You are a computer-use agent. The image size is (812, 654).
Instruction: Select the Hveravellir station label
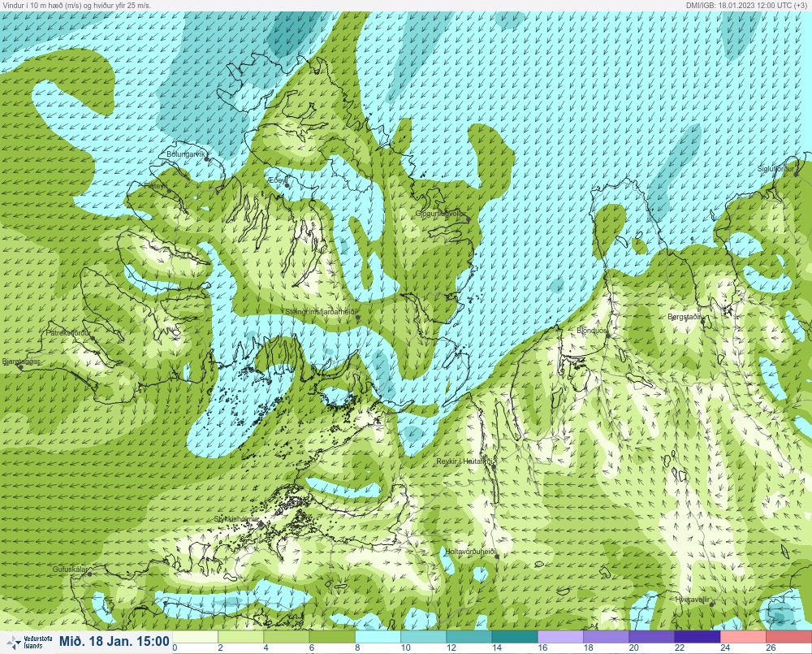[x=692, y=600]
